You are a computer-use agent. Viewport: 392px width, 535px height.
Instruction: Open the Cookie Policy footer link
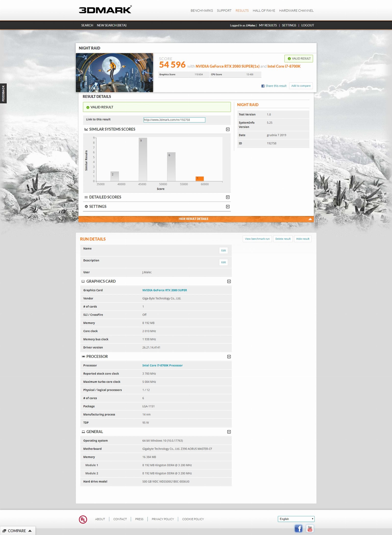[x=193, y=519]
